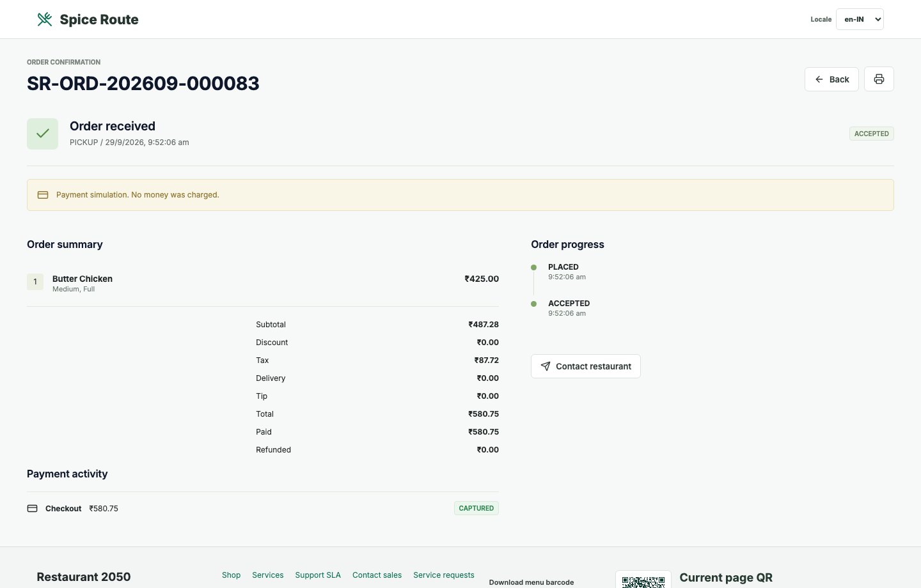Viewport: 921px width, 588px height.
Task: Click the Refunded row label
Action: [x=273, y=450]
